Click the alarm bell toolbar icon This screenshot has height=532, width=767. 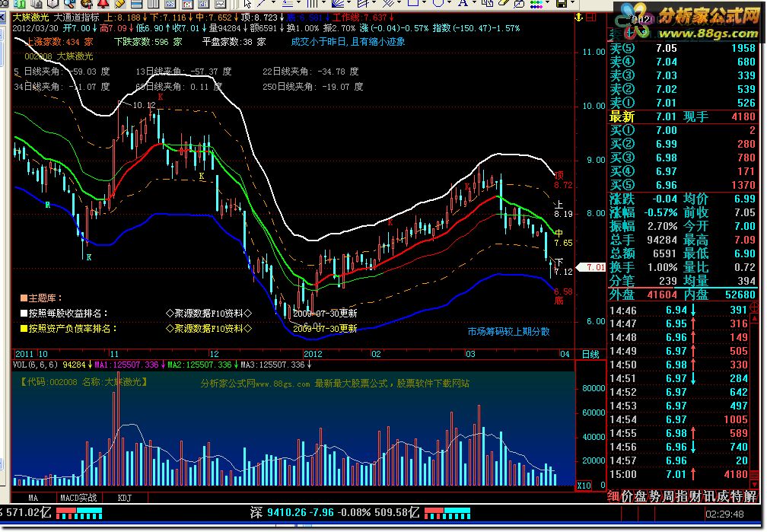[x=103, y=4]
